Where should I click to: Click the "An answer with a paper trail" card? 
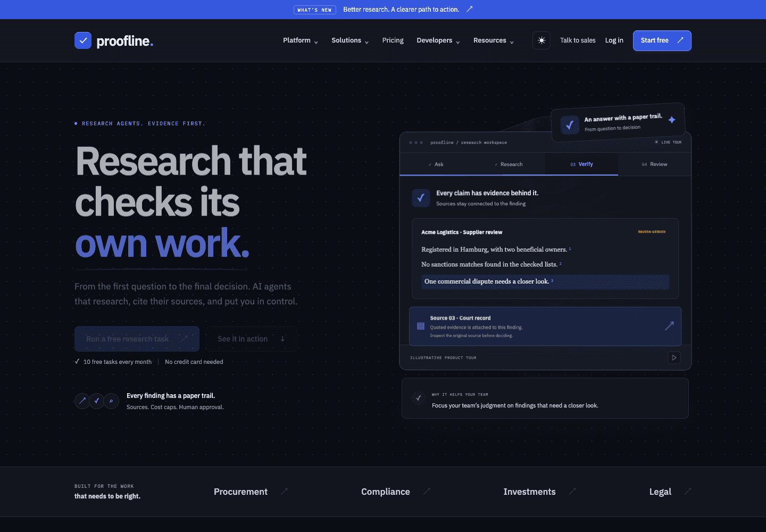618,122
